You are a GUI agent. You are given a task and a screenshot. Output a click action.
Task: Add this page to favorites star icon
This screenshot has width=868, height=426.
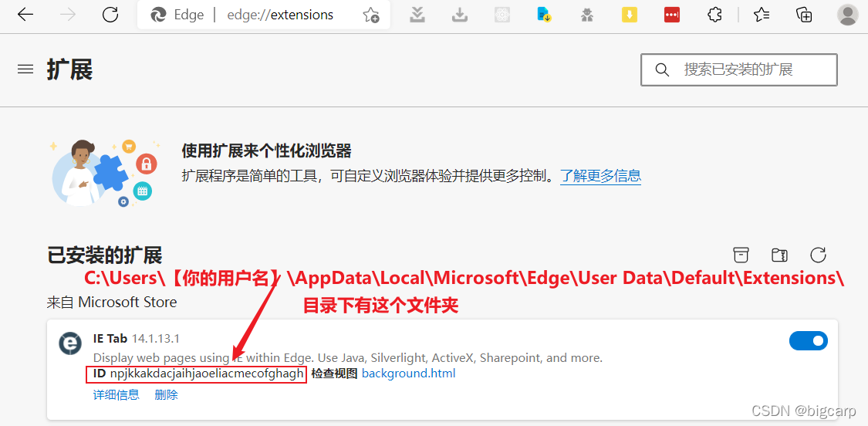pos(371,15)
